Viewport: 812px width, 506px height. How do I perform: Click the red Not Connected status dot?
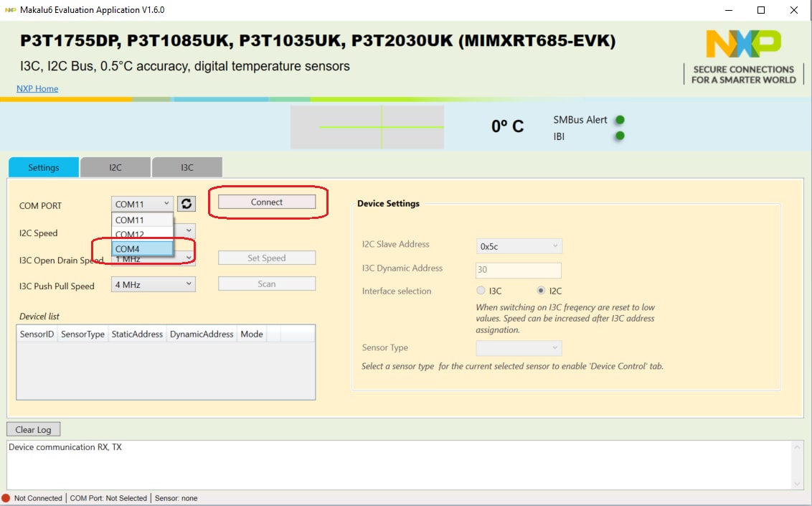pyautogui.click(x=6, y=498)
